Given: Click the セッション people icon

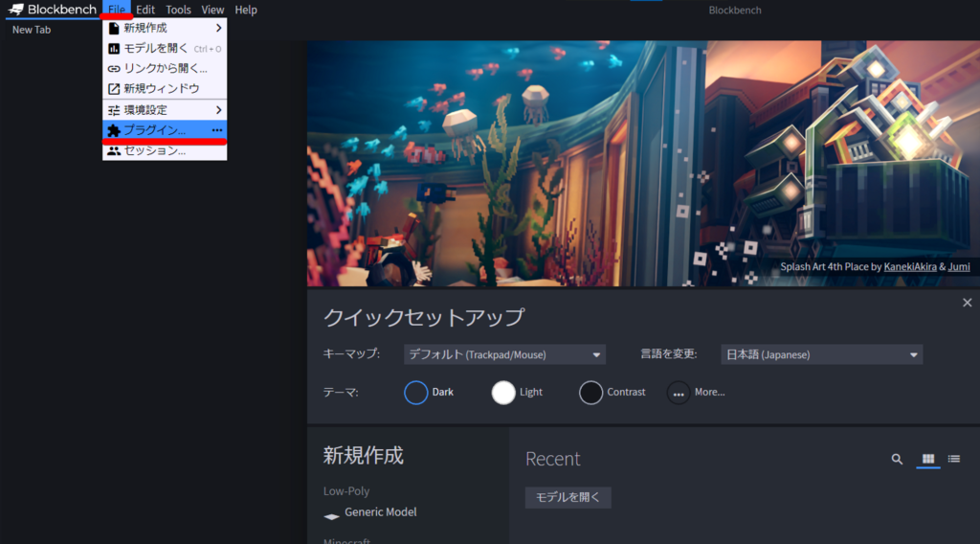Looking at the screenshot, I should pos(114,151).
